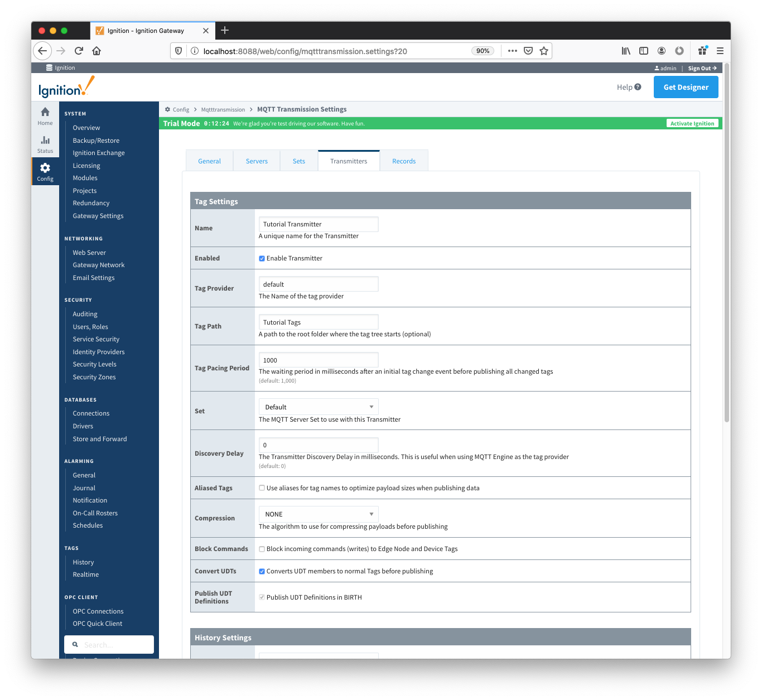Toggle the browser sidebar icon

point(644,51)
